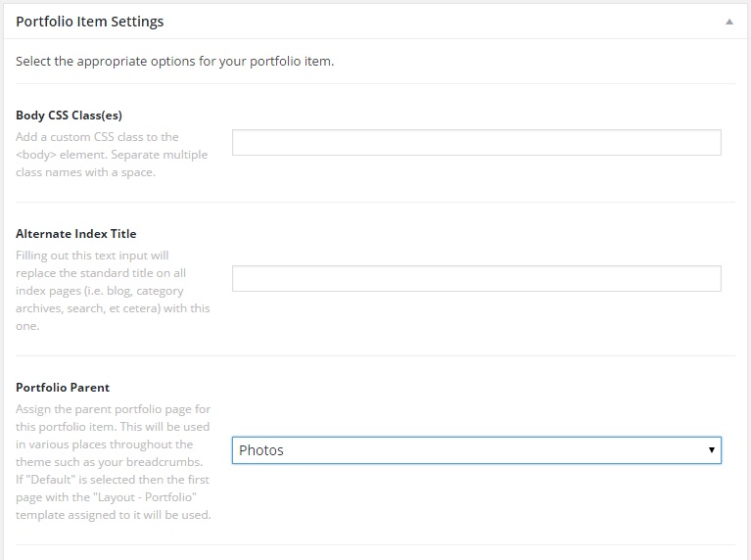Collapse the Portfolio Item Settings panel arrow
The width and height of the screenshot is (751, 560).
click(x=728, y=22)
